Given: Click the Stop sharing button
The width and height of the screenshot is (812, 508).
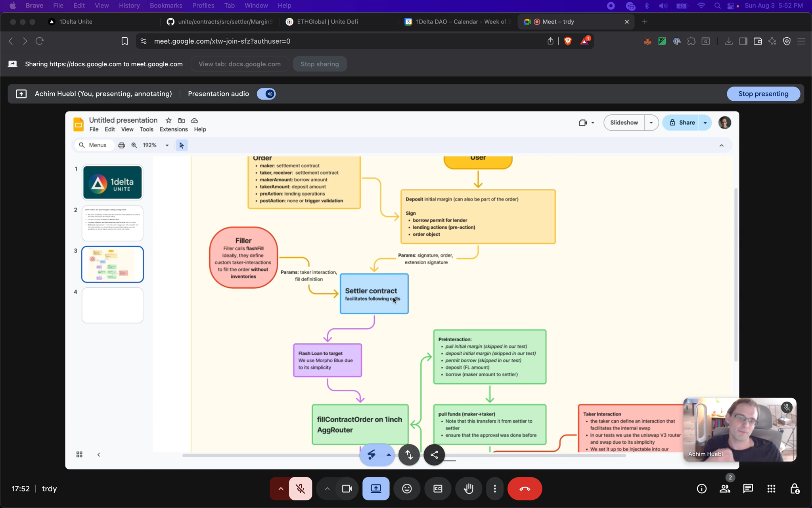Looking at the screenshot, I should (x=320, y=64).
